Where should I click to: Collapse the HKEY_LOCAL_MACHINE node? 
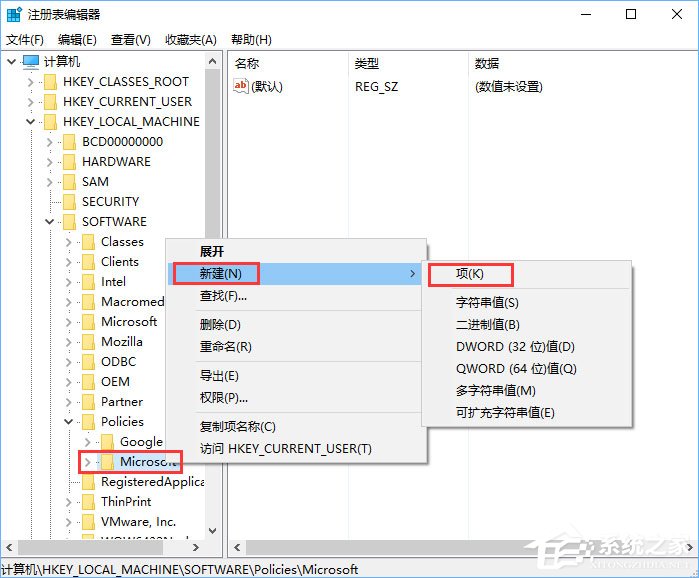point(30,122)
